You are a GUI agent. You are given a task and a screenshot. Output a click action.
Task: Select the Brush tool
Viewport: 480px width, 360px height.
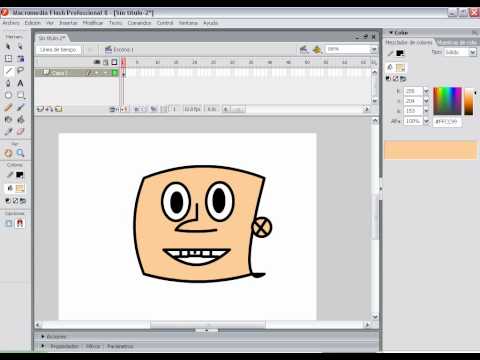click(20, 107)
